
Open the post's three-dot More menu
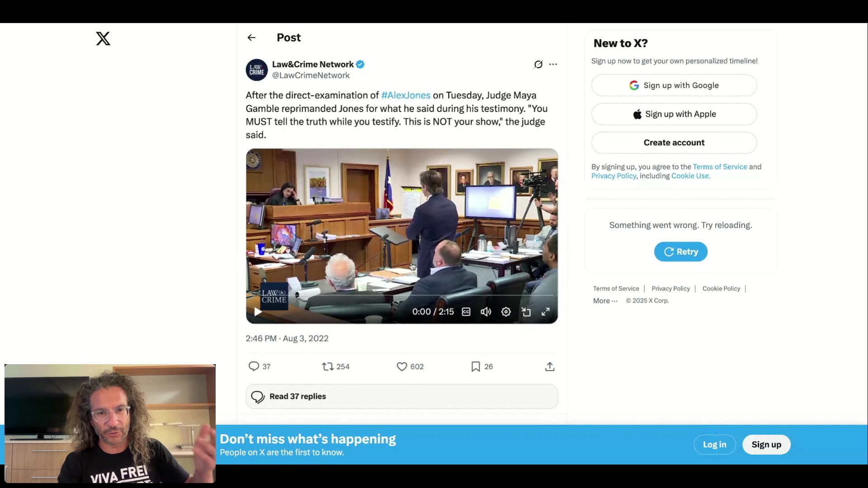(553, 64)
